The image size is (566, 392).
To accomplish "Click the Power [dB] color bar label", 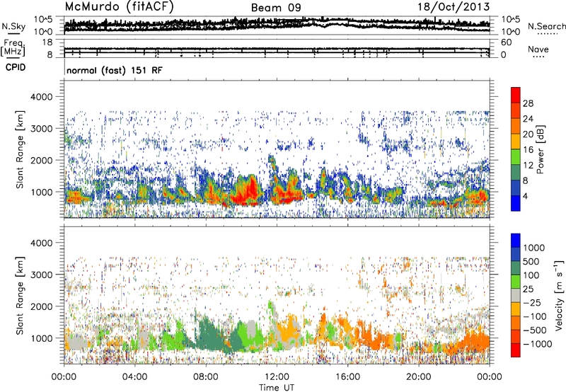I will click(539, 149).
